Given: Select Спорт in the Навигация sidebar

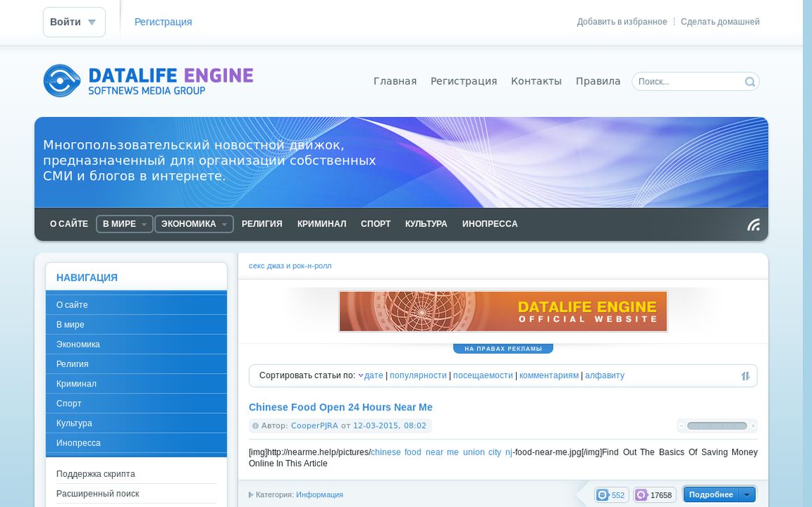Looking at the screenshot, I should pyautogui.click(x=136, y=403).
